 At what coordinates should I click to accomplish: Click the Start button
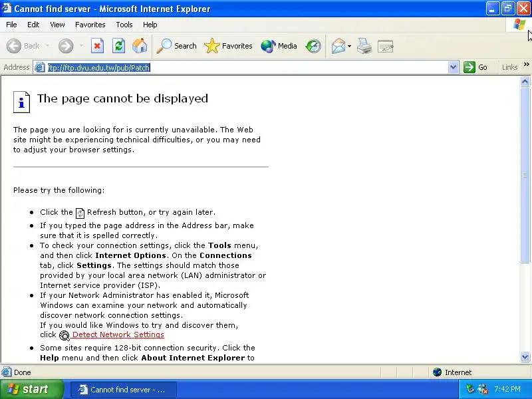click(31, 389)
